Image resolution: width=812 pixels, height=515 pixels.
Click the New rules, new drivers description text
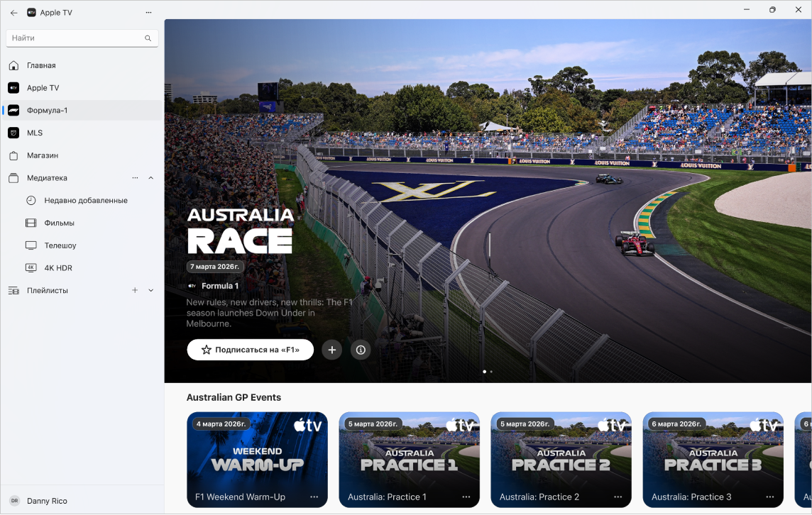[x=269, y=313]
